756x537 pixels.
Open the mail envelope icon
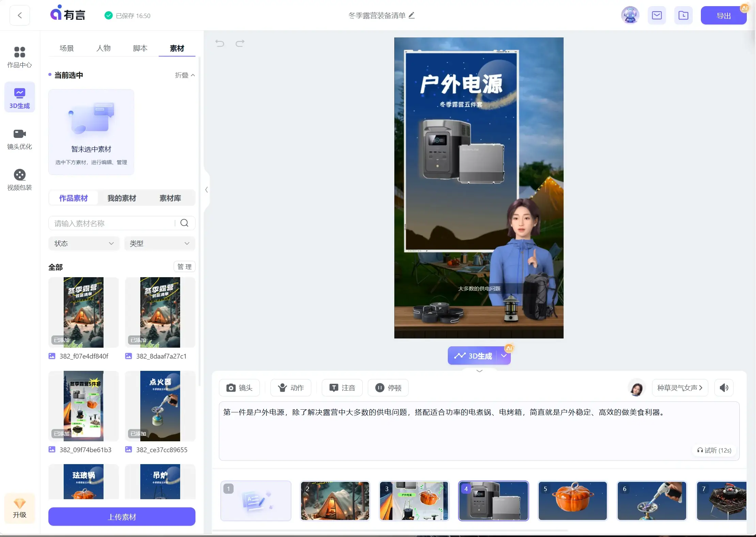[657, 16]
